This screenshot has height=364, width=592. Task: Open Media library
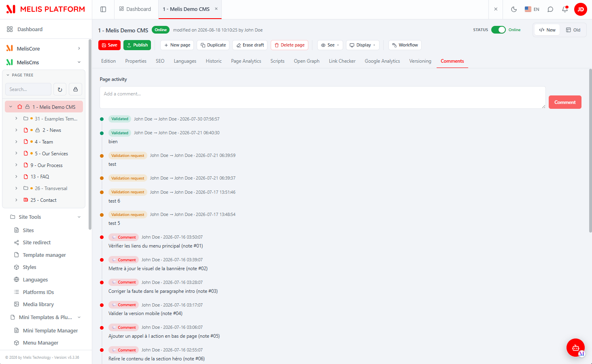tap(38, 305)
